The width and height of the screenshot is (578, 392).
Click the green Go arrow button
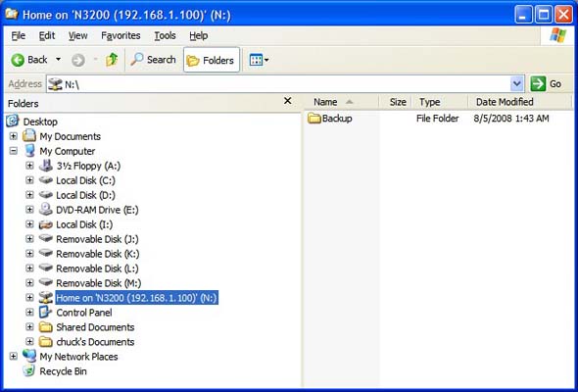point(538,83)
